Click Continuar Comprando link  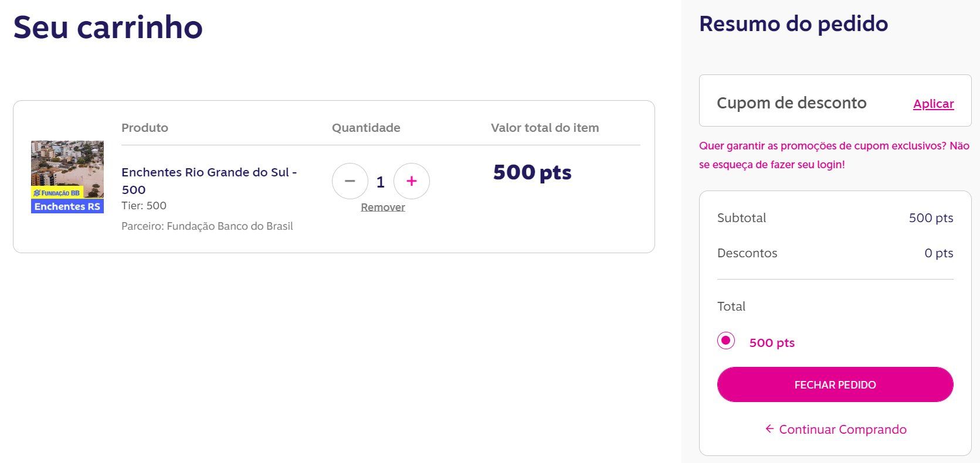tap(843, 429)
